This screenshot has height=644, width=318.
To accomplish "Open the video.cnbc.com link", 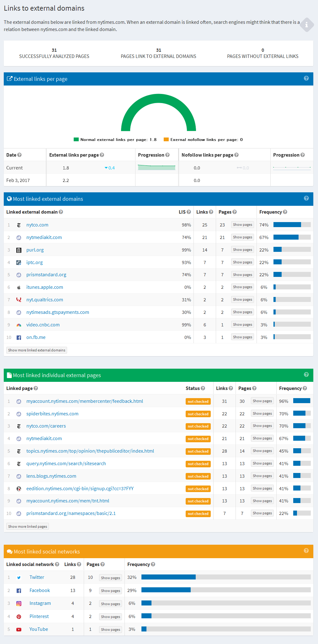I will point(43,325).
